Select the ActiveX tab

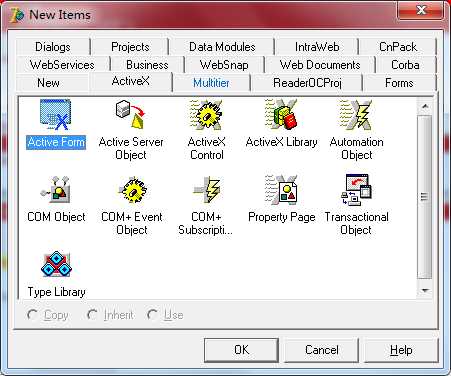tap(131, 81)
